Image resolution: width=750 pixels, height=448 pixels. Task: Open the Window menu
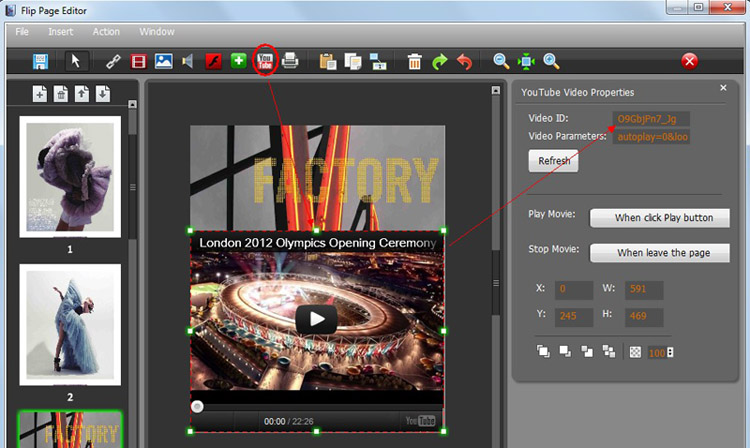point(156,32)
